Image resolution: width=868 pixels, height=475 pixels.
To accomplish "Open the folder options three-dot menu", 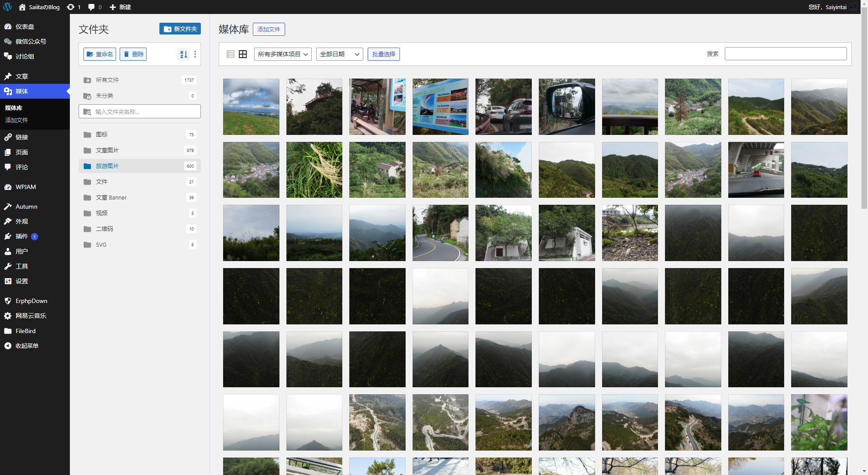I will click(x=195, y=54).
